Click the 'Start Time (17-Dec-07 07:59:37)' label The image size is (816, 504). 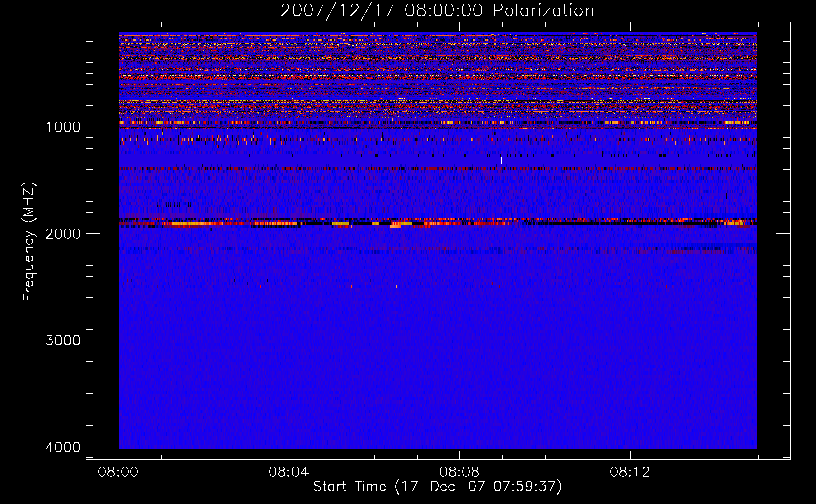[x=437, y=487]
